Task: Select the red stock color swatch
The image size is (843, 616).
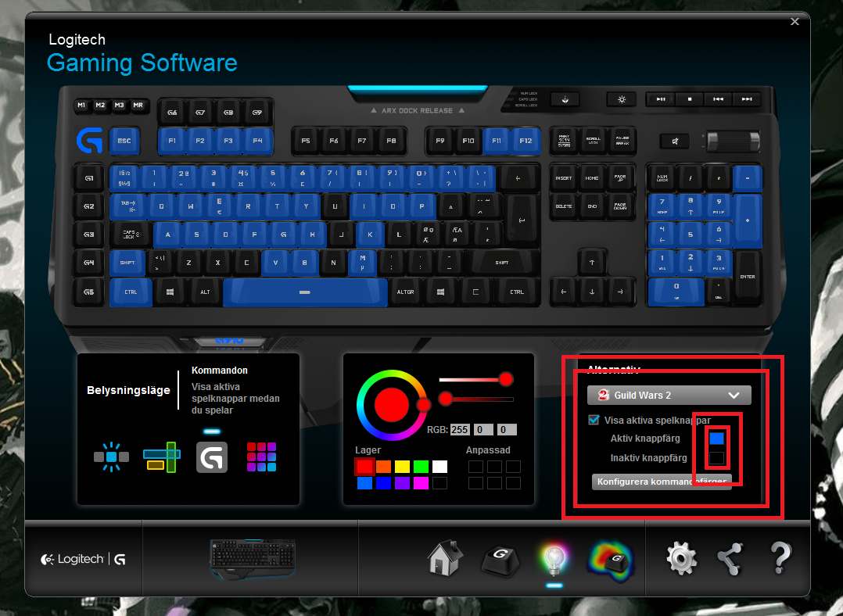Action: pos(364,466)
